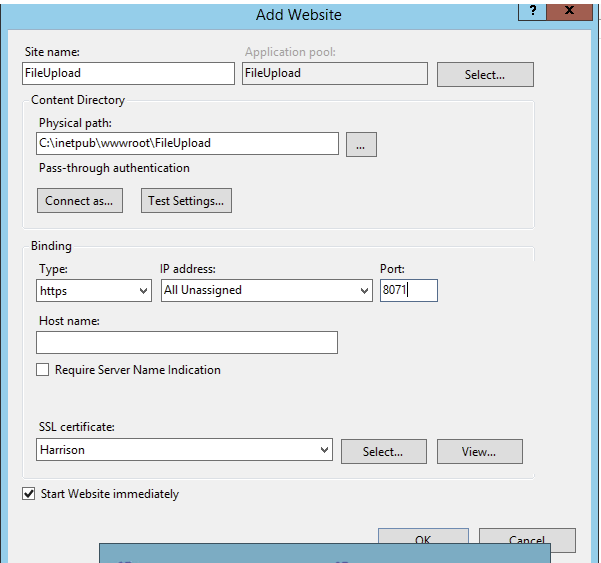Uncheck Start Website immediately
Screen dimensions: 601x563
click(28, 494)
